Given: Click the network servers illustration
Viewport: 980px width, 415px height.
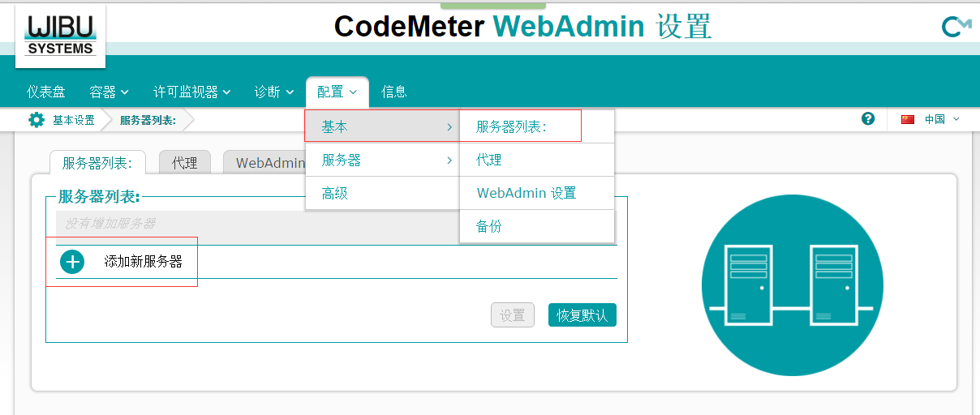Looking at the screenshot, I should pyautogui.click(x=792, y=285).
